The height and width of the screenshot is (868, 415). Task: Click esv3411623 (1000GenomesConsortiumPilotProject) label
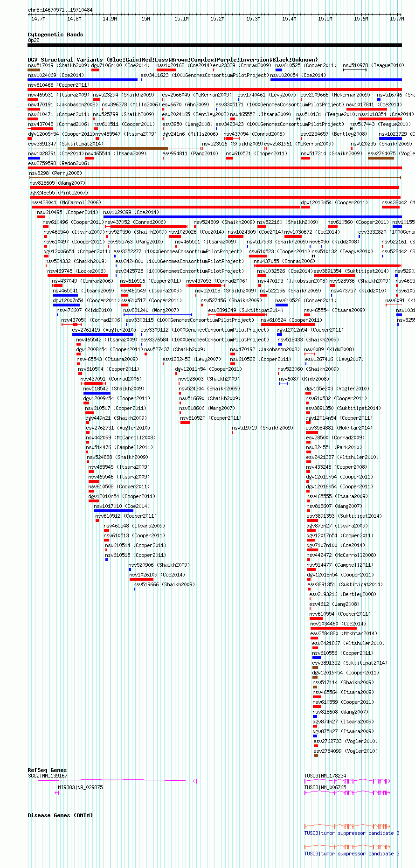[205, 75]
